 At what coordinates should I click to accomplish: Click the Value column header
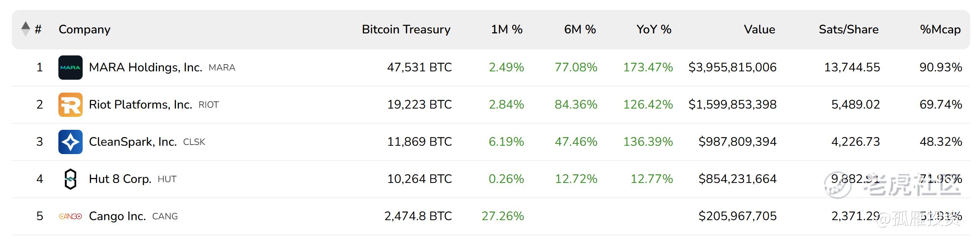[x=759, y=29]
